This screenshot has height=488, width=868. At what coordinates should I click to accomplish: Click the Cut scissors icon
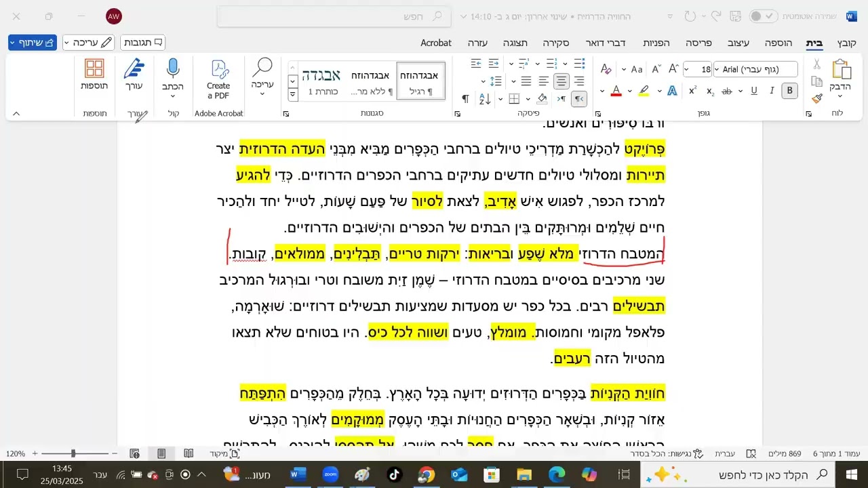pyautogui.click(x=817, y=64)
